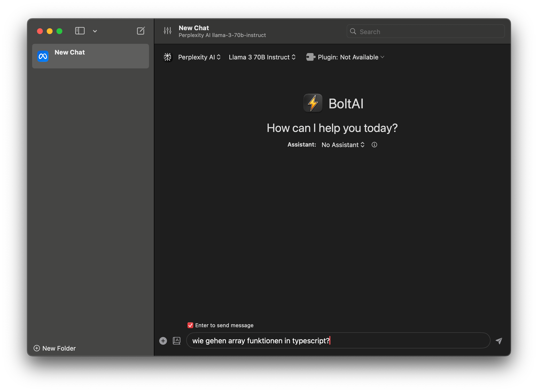Click the Meta logo on New Chat item
This screenshot has width=538, height=392.
[43, 56]
